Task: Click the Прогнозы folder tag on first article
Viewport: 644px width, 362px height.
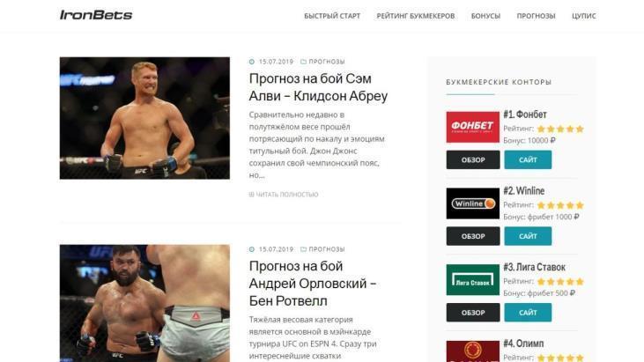Action: pos(322,62)
